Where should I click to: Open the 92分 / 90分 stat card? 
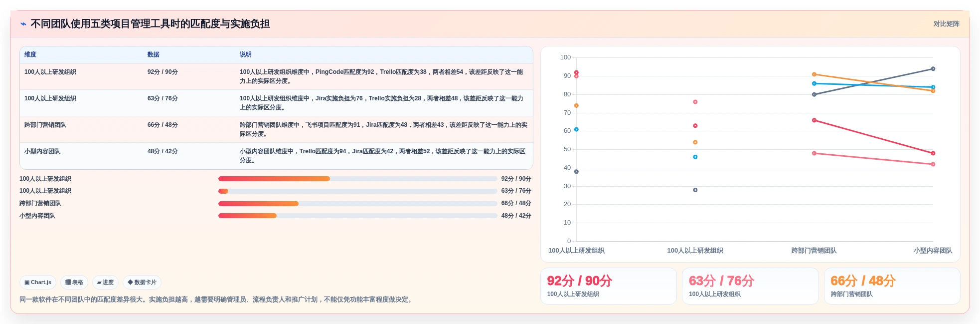(x=608, y=286)
